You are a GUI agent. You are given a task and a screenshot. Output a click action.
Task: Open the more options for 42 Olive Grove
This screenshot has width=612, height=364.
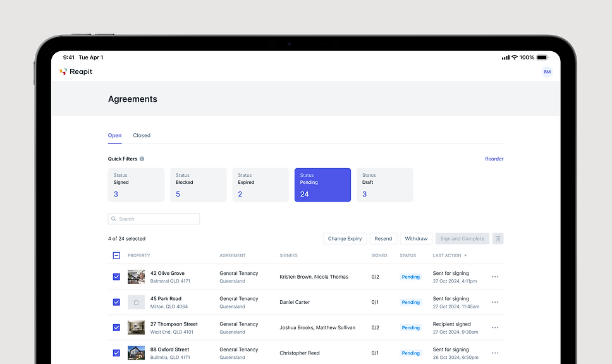pos(495,277)
